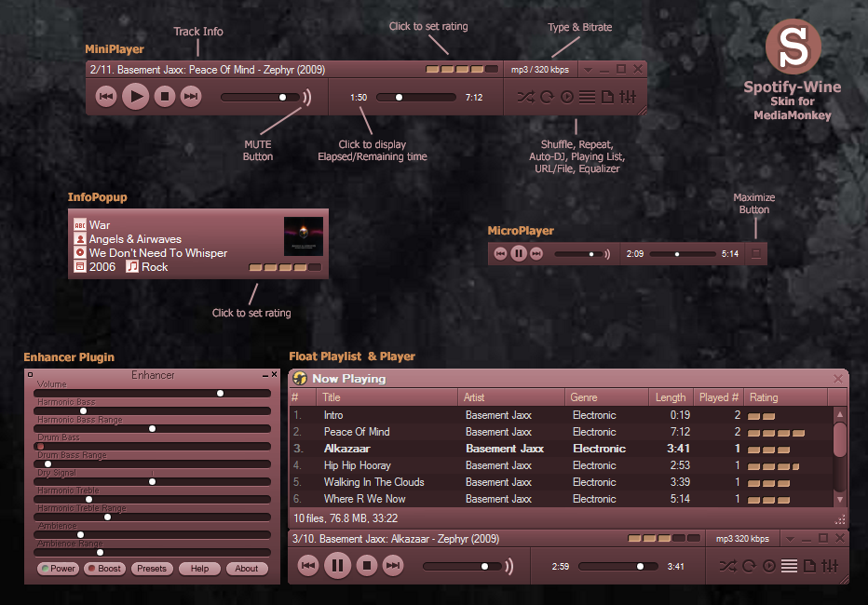Pause playback in Float Player
Viewport: 868px width, 605px height.
pos(337,565)
